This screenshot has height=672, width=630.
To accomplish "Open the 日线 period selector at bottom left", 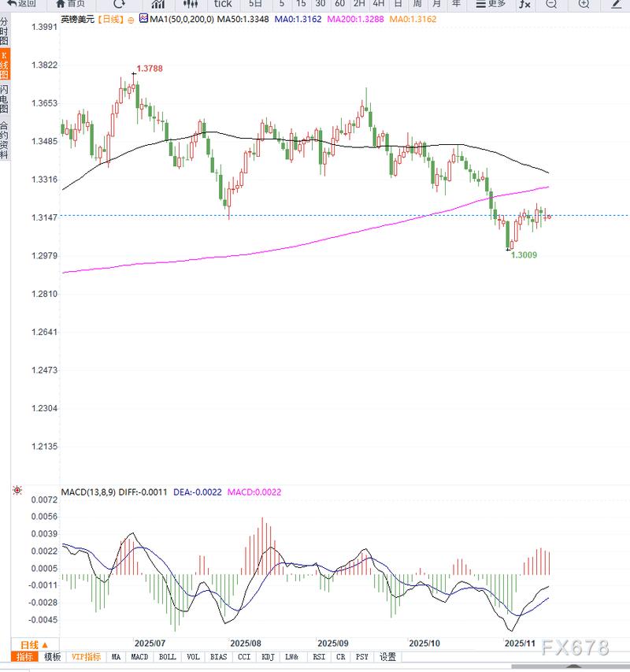I will (34, 644).
